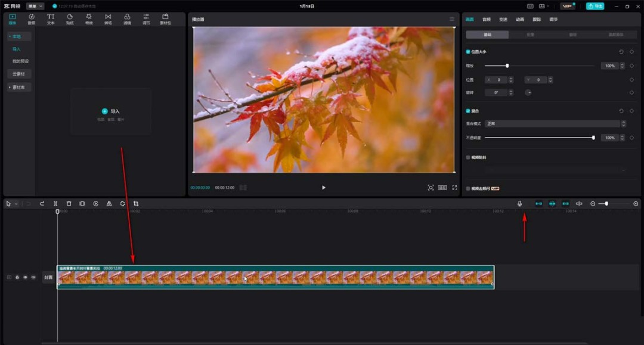Toggle the 混合 blend checkbox
This screenshot has height=345, width=644.
click(x=468, y=111)
